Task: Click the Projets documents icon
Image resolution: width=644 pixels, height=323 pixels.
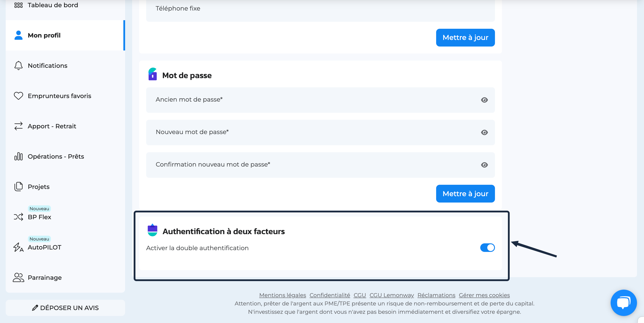Action: tap(18, 187)
